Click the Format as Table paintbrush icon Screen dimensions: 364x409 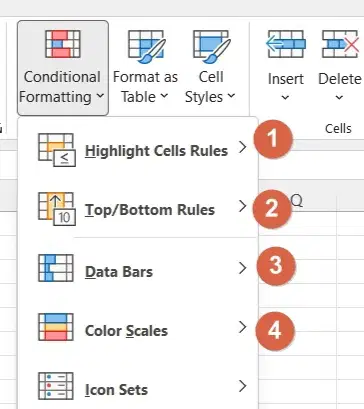[x=146, y=46]
